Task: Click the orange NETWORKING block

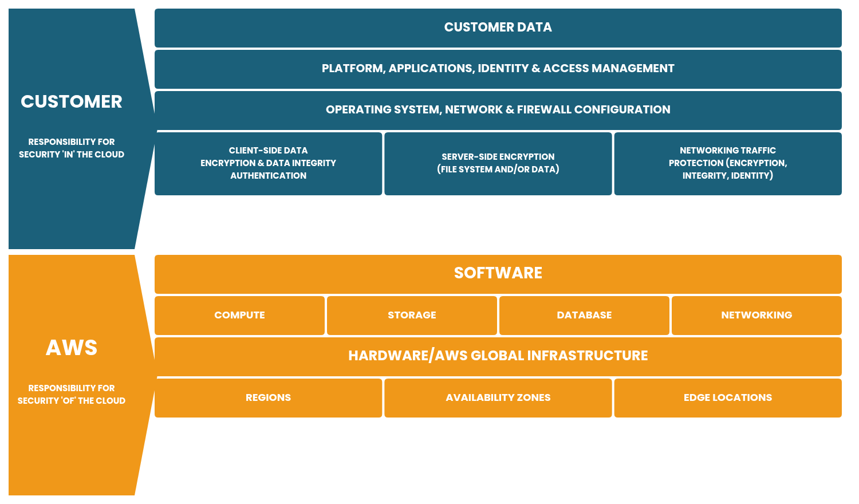Action: 756,316
